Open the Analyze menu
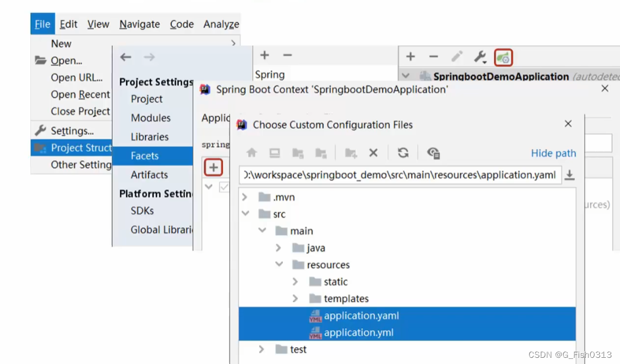Viewport: 620px width, 364px height. (x=221, y=24)
